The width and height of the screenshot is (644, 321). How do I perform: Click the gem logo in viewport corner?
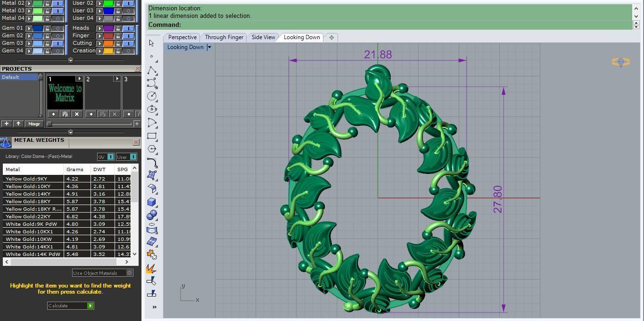[x=620, y=62]
